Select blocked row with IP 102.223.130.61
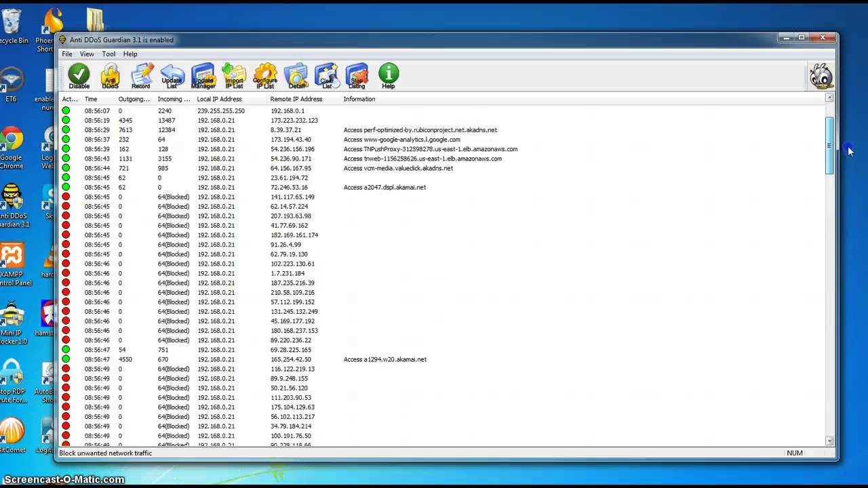 click(443, 264)
